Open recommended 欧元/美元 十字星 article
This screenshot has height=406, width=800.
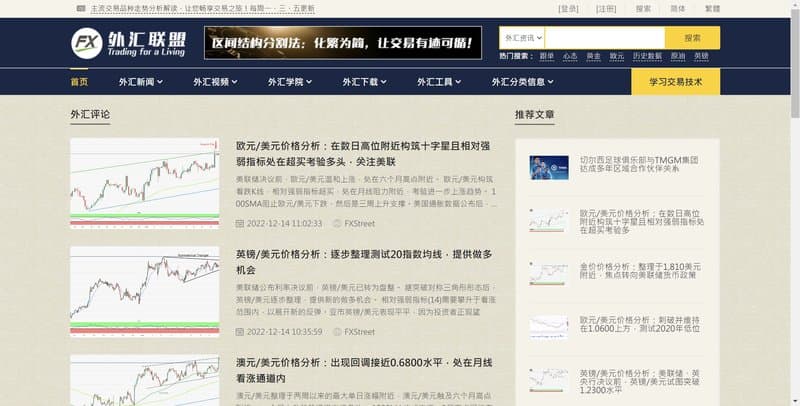(x=642, y=222)
